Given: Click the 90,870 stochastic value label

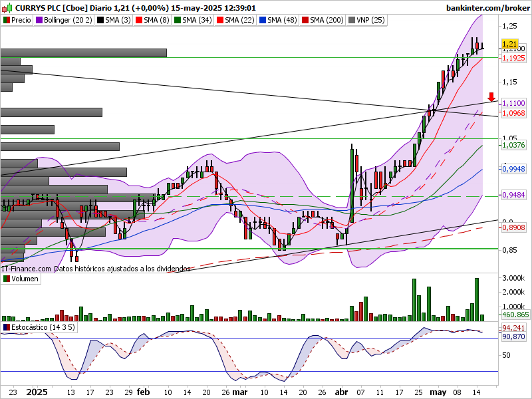Looking at the screenshot, I should click(513, 336).
